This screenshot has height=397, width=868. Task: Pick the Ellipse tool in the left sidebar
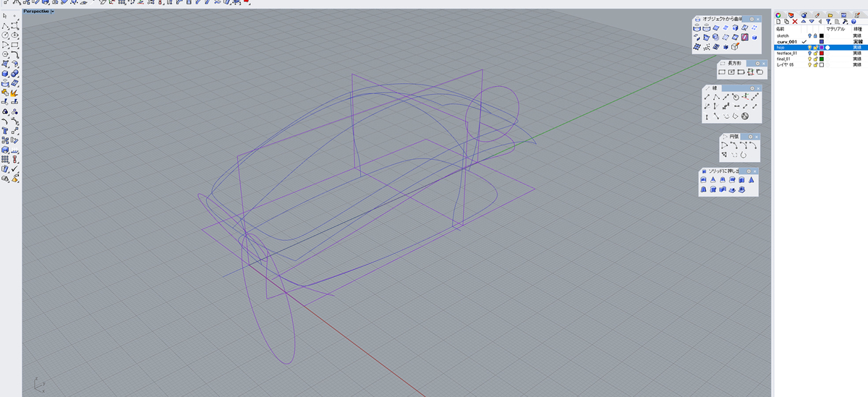(14, 35)
